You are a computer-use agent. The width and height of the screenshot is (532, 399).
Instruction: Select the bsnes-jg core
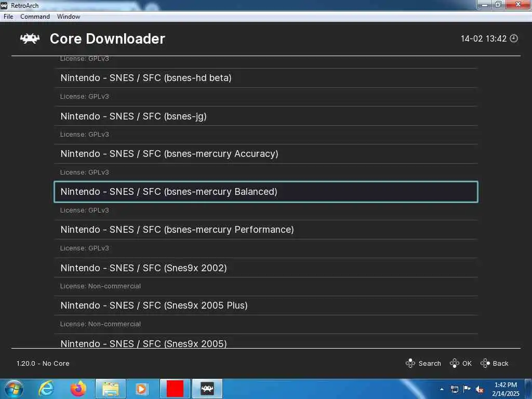266,116
